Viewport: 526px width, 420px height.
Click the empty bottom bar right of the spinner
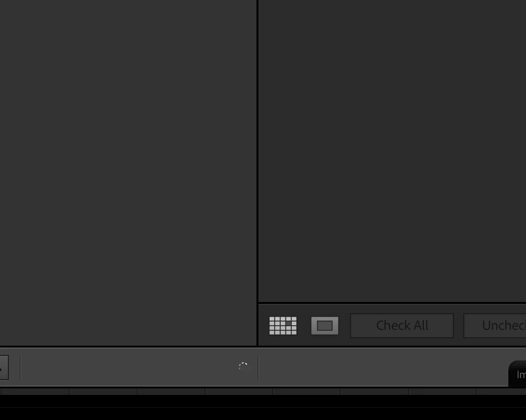tap(383, 367)
